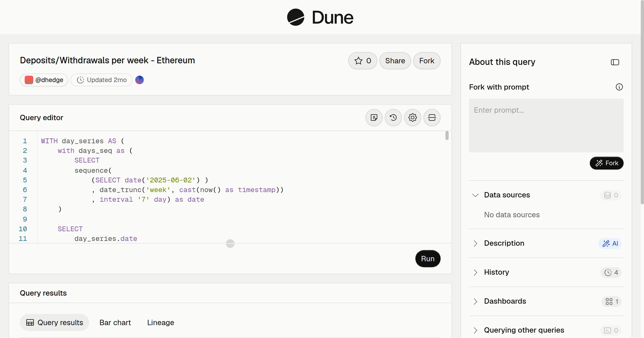Click the date string '2025-06-02' in line 5

[x=171, y=180]
